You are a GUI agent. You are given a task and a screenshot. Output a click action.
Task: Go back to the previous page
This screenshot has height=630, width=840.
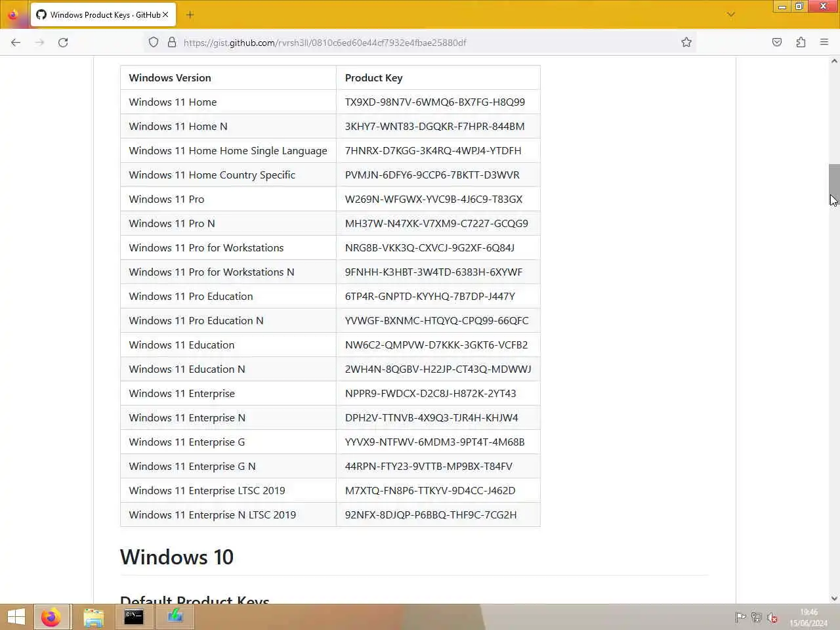tap(16, 42)
